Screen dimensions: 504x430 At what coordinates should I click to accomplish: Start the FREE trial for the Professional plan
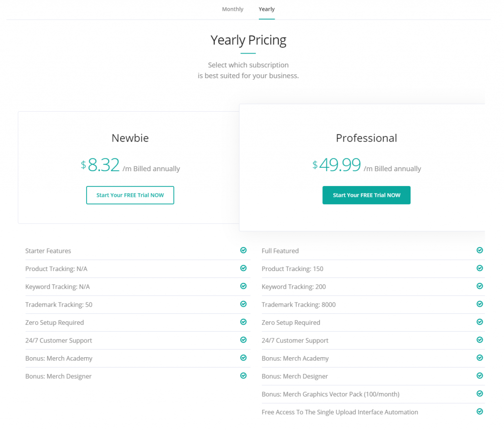click(x=366, y=195)
